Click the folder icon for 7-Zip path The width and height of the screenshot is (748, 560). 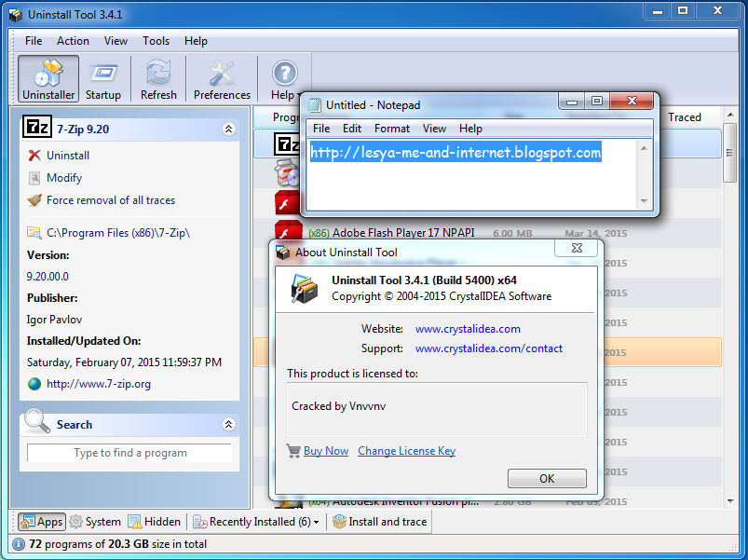[34, 233]
